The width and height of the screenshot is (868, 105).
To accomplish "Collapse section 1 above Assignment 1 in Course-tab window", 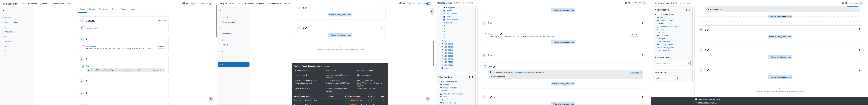I will click(82, 39).
